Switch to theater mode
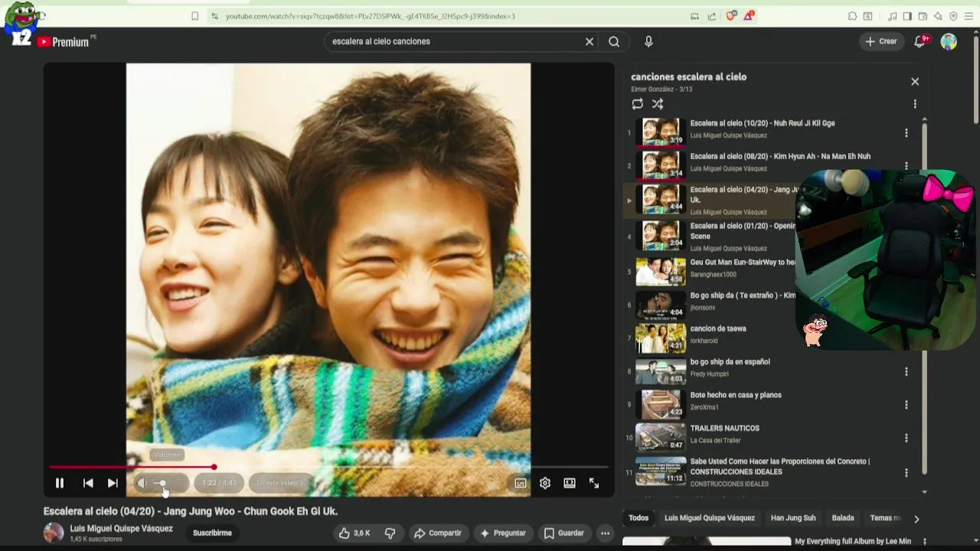This screenshot has height=551, width=980. [x=570, y=483]
